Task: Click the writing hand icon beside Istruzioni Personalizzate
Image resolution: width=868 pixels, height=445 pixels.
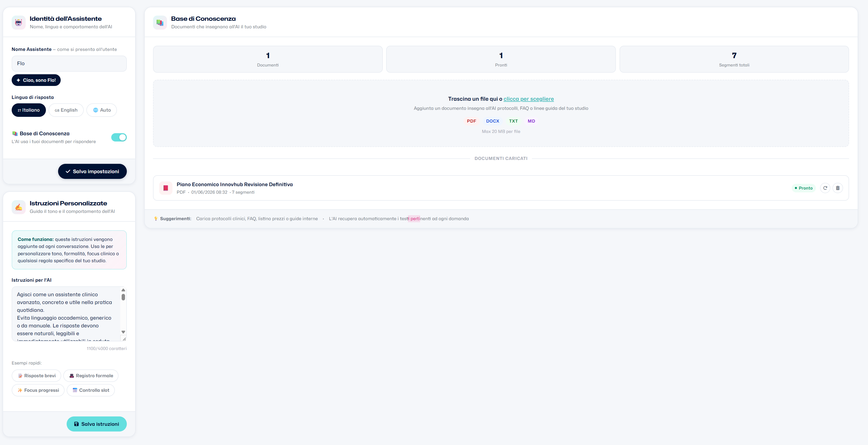Action: coord(18,207)
